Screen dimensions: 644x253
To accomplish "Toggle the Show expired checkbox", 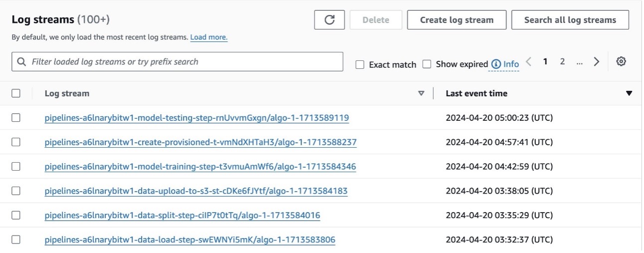I will tap(427, 64).
